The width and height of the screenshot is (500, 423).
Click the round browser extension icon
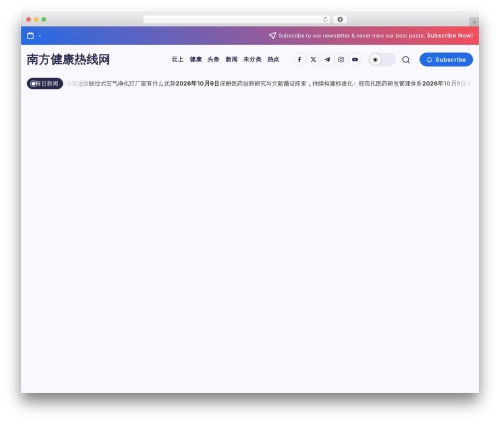pyautogui.click(x=340, y=19)
